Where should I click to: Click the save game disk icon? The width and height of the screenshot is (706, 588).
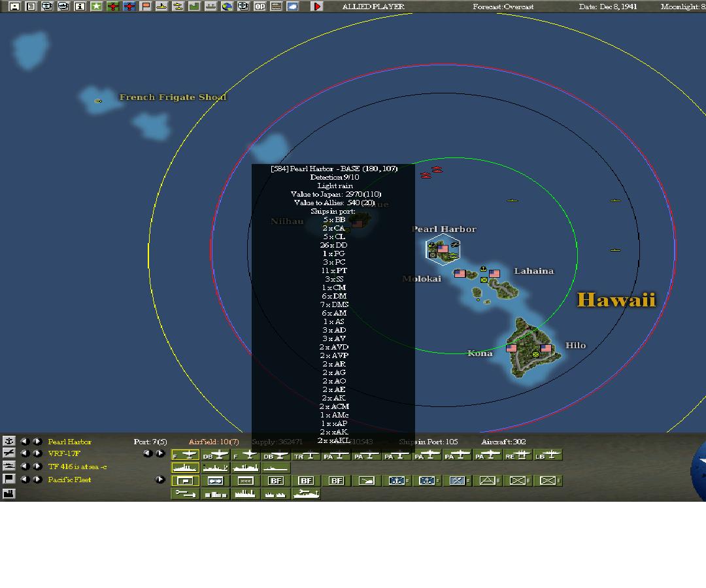(14, 7)
